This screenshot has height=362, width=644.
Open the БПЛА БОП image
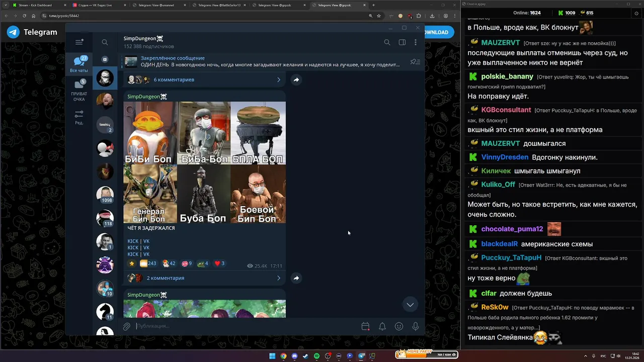[258, 133]
